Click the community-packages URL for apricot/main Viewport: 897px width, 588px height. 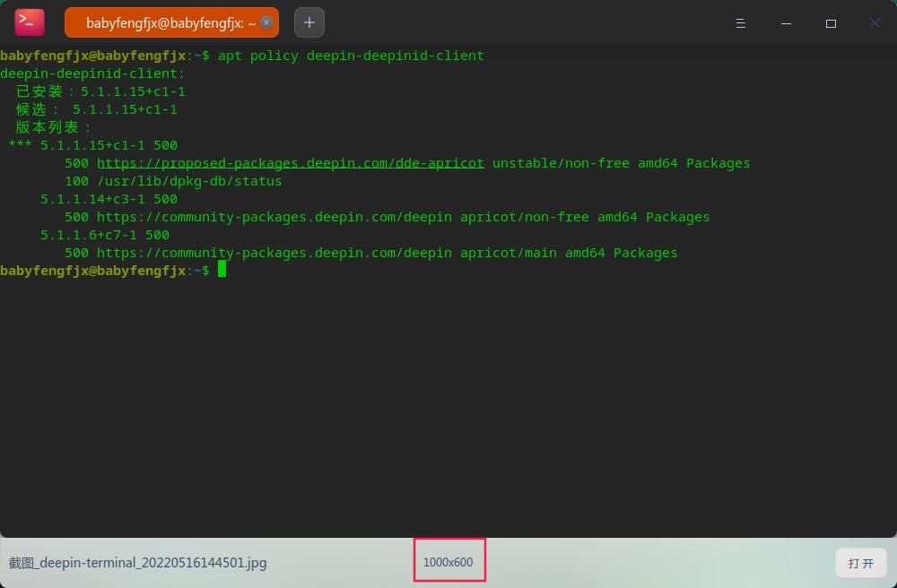click(x=274, y=253)
